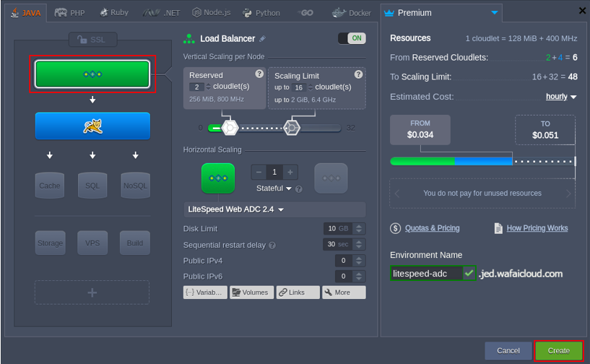
Task: Open the Variables settings
Action: [x=205, y=292]
